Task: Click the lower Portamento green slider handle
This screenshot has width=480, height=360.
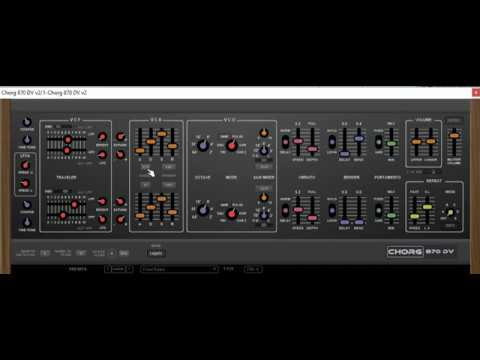Action: pos(391,215)
